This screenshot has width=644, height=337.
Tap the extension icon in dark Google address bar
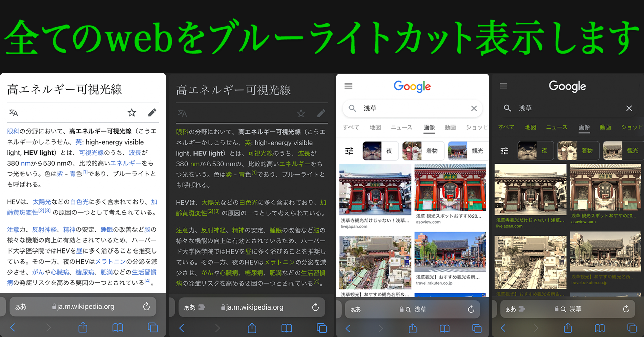click(522, 309)
